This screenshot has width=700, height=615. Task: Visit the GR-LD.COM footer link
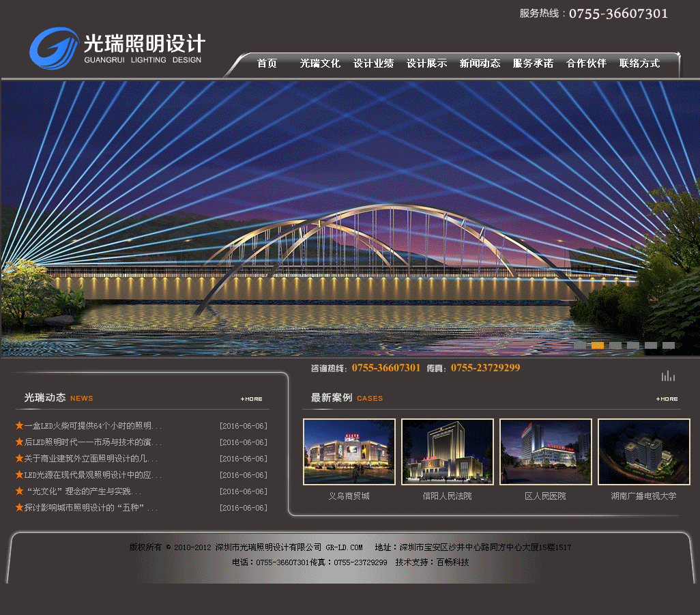pos(344,547)
